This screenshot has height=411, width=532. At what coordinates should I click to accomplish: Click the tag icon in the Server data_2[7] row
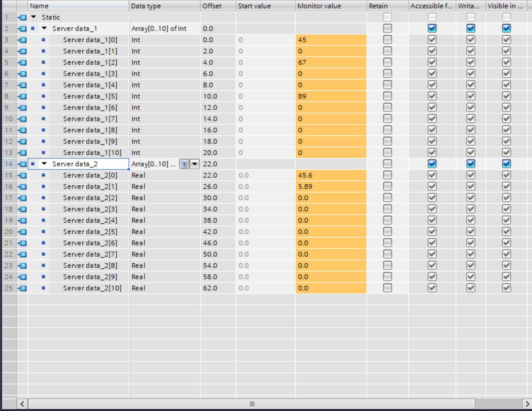click(22, 254)
